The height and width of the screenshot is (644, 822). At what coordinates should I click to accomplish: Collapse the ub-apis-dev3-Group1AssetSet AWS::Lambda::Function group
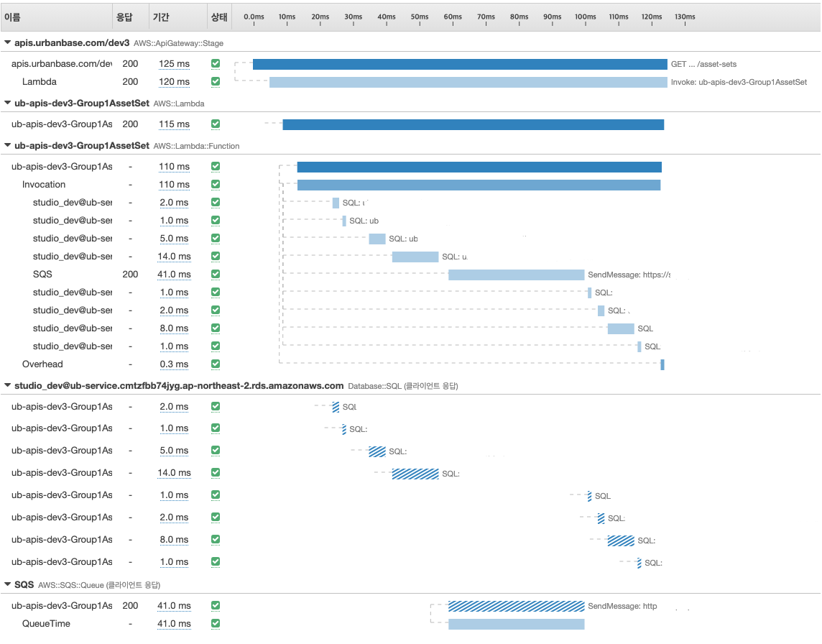point(8,146)
